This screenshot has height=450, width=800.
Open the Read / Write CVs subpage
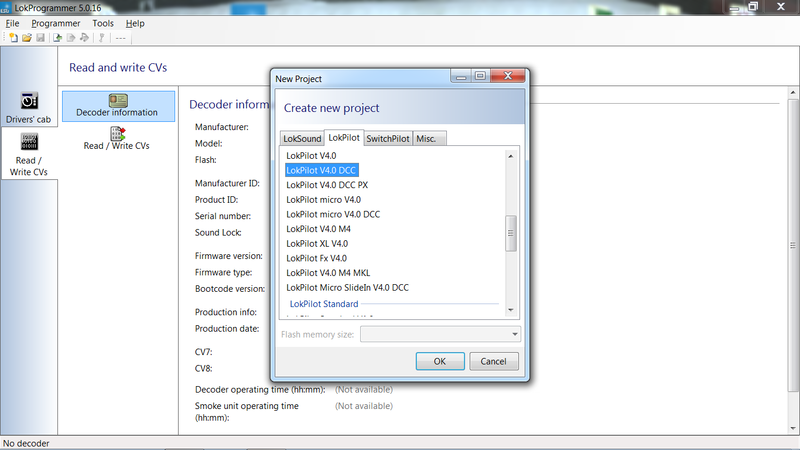coord(117,139)
